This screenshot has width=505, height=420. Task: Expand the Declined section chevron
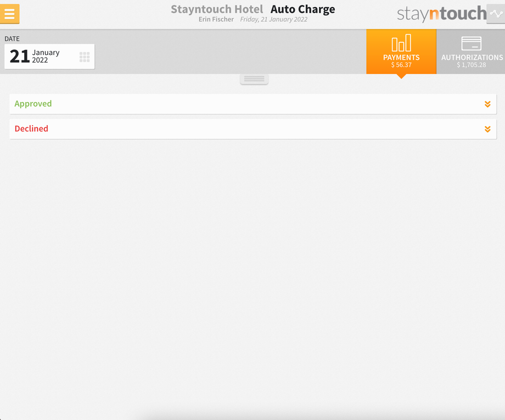[x=487, y=129]
